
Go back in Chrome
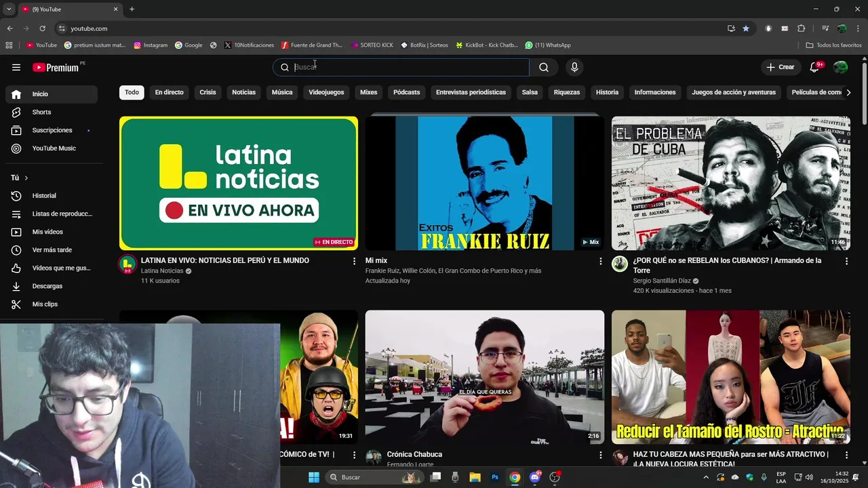10,28
